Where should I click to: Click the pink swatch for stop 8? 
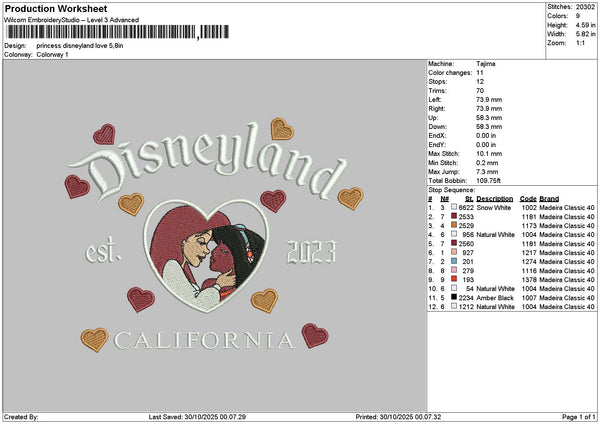tap(454, 270)
